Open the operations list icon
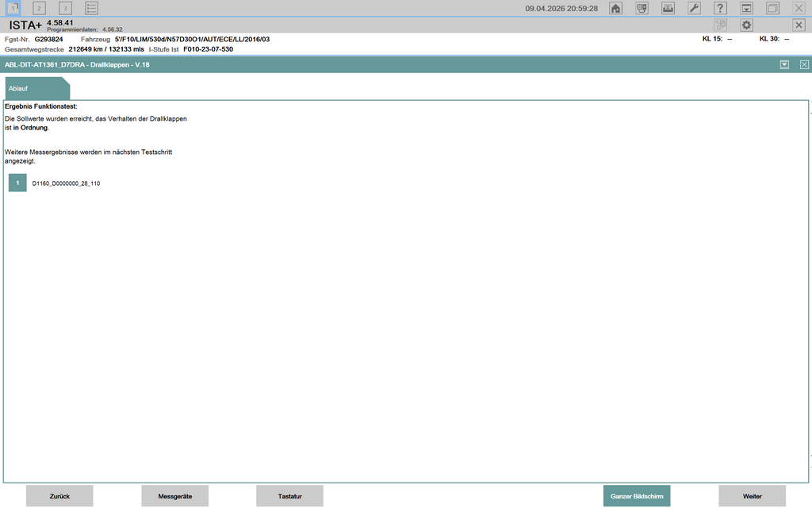Screen dimensions: 812x508 (x=92, y=8)
